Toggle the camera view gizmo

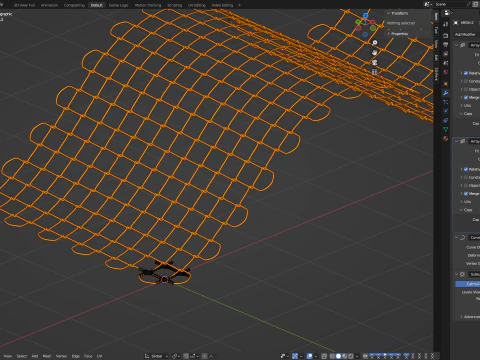375,62
